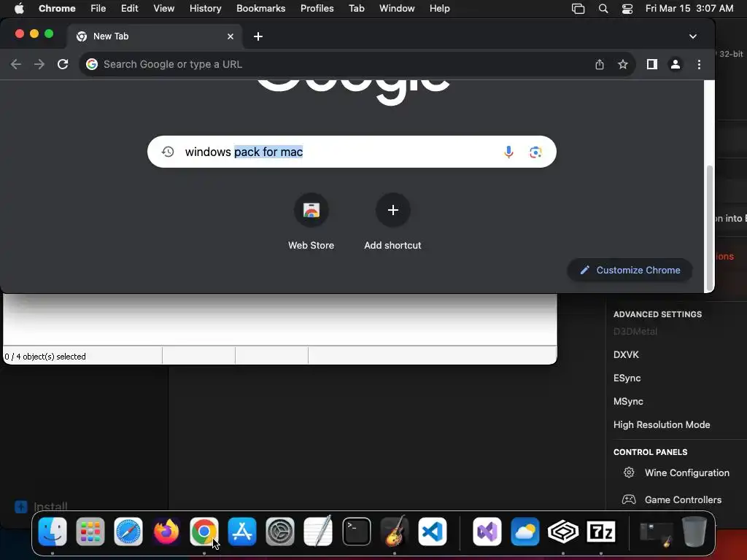Open Finder from the dock
This screenshot has height=560, width=747.
[53, 532]
